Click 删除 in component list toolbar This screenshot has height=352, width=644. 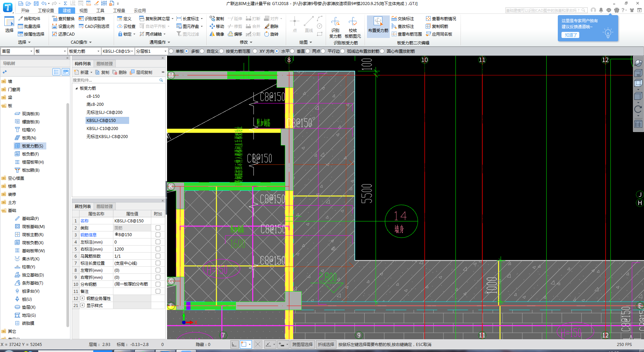click(x=120, y=72)
